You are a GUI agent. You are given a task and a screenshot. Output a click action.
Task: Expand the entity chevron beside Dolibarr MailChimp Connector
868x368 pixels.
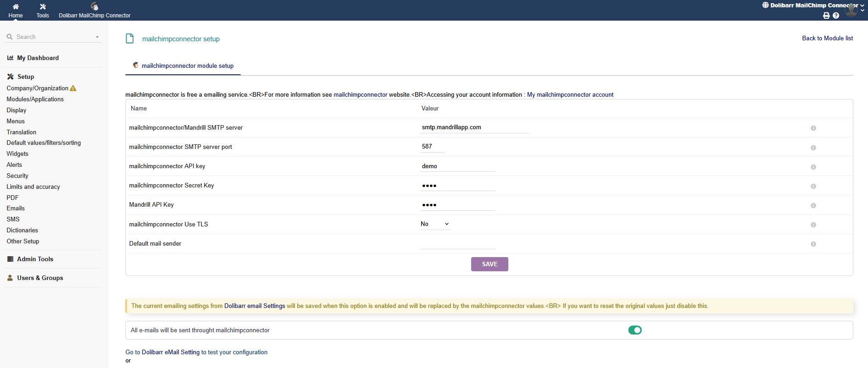(x=862, y=5)
